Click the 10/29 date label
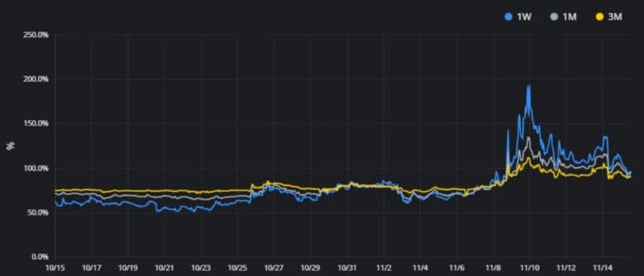This screenshot has height=276, width=644. point(311,267)
